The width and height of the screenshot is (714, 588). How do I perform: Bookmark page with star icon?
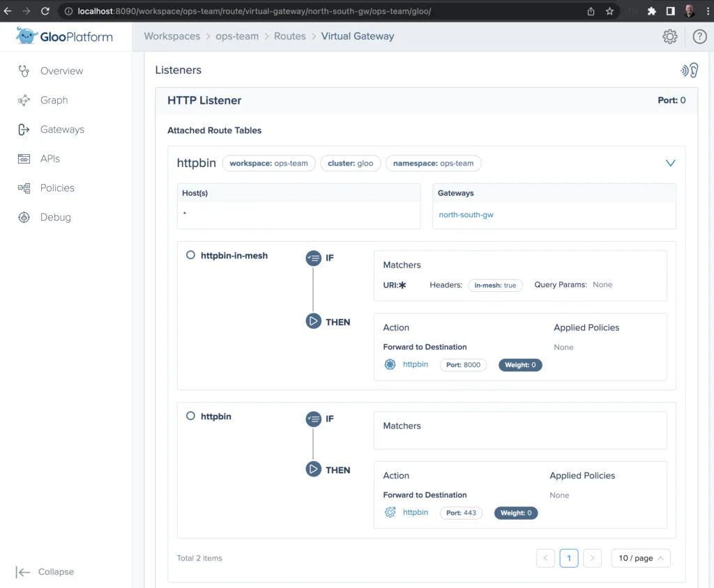point(609,11)
